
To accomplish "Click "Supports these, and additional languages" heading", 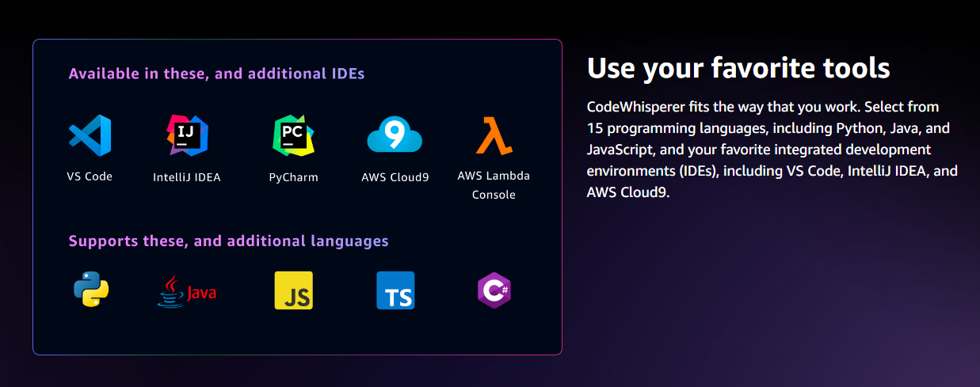I will (x=228, y=241).
